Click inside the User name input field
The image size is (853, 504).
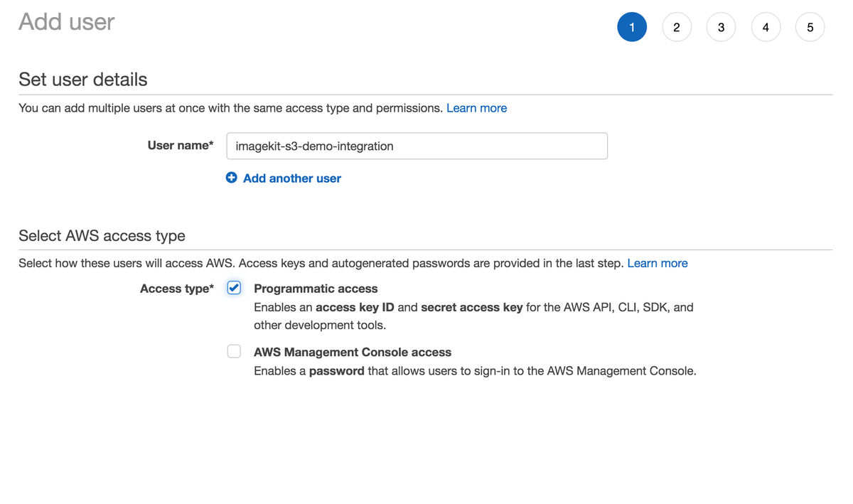[x=417, y=146]
